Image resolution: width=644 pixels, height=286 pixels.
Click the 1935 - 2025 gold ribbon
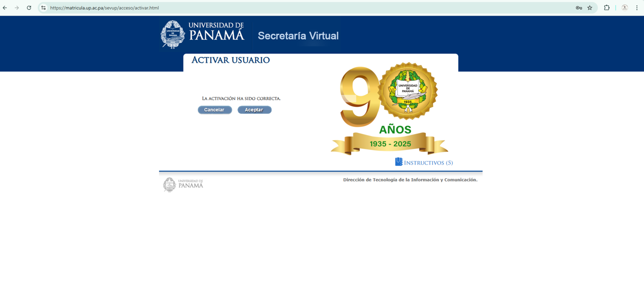[389, 144]
